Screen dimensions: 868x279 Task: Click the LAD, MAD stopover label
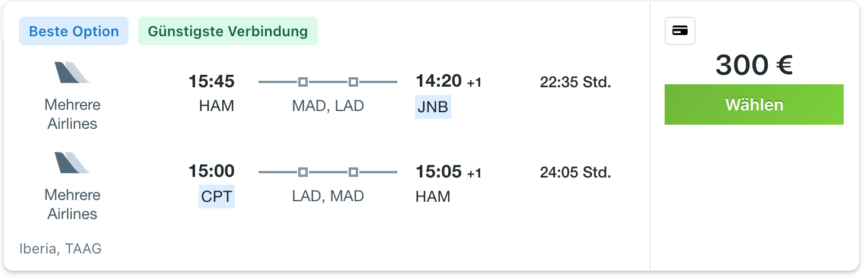[328, 196]
